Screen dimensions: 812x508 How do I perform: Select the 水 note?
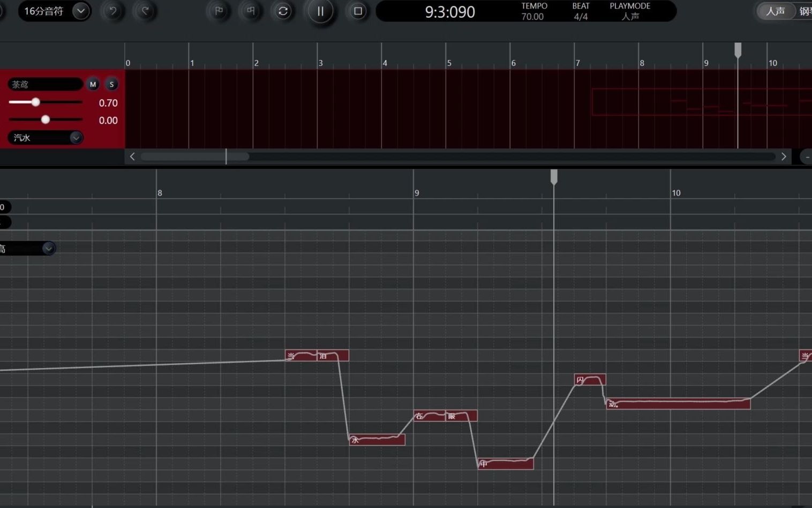click(377, 439)
